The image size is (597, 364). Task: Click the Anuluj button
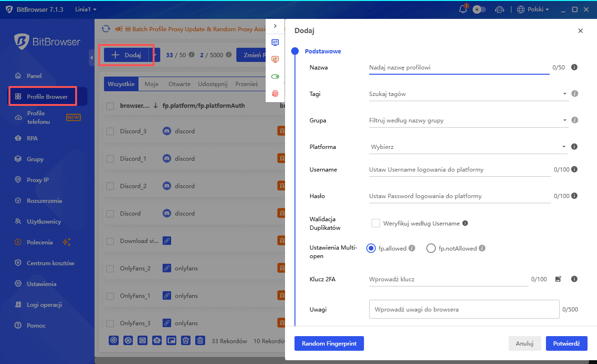pos(525,344)
